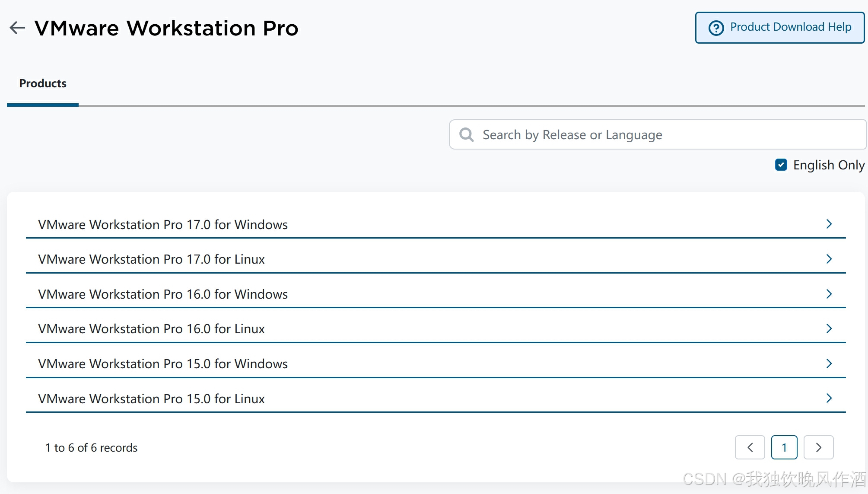Switch to the Products tab
The width and height of the screenshot is (868, 494).
point(43,83)
